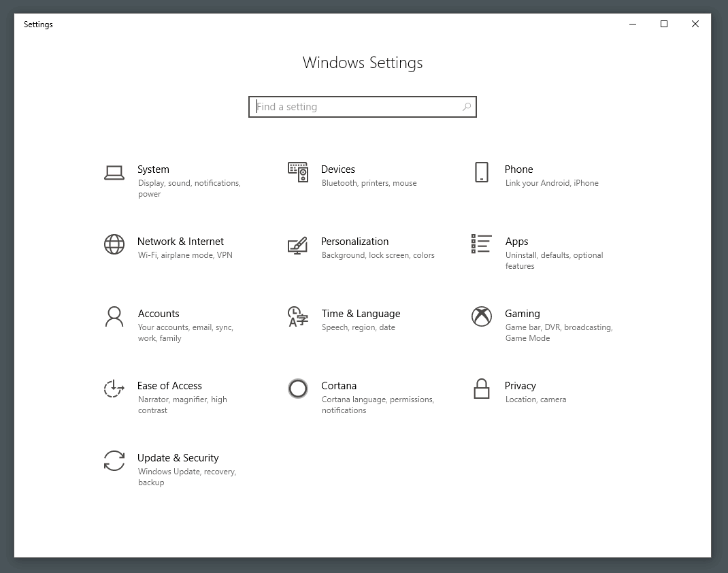Select the Accounts heading

[x=159, y=314]
